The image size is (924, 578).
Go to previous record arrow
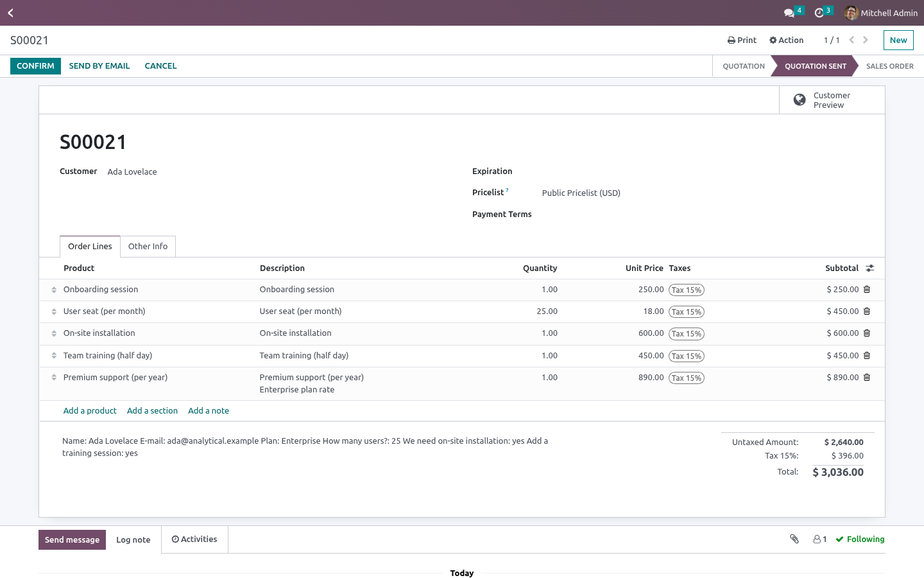point(851,40)
